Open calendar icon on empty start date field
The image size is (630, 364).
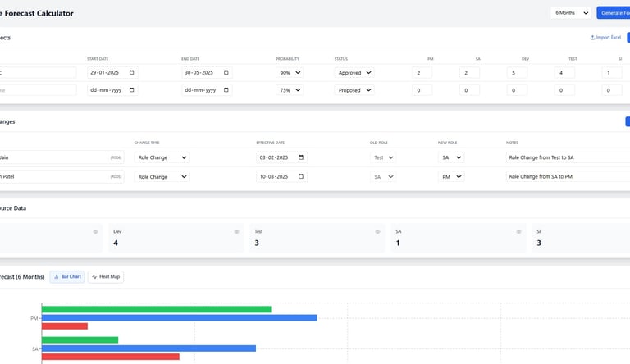pyautogui.click(x=132, y=90)
